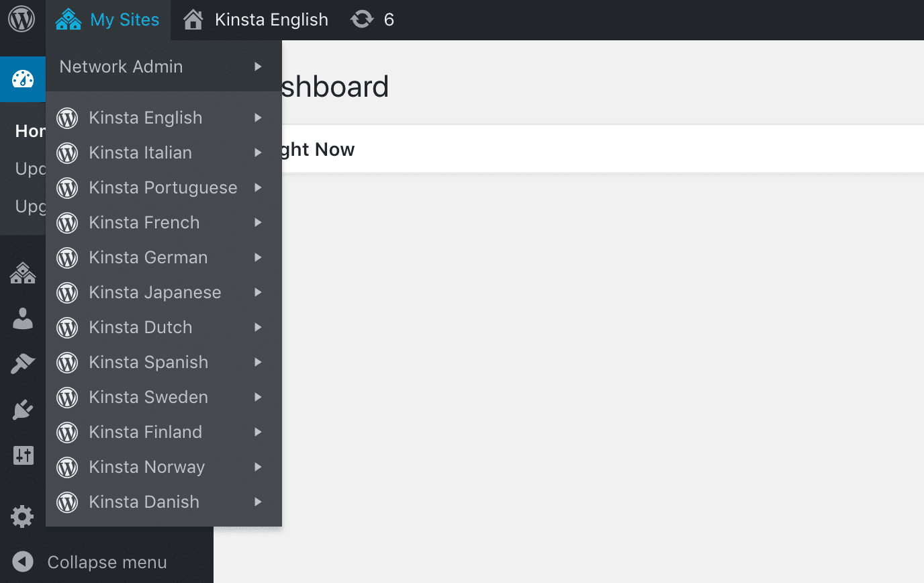Open the Users icon
Image resolution: width=924 pixels, height=583 pixels.
24,318
